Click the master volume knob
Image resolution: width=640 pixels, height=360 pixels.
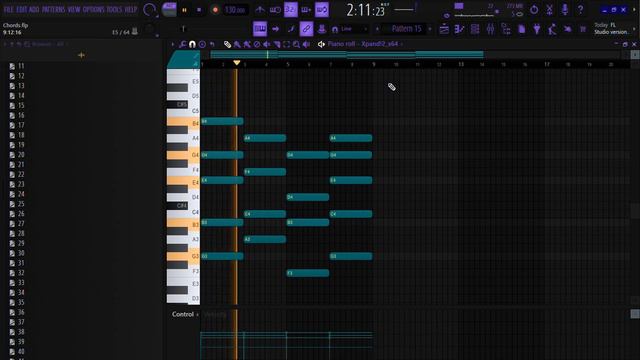[149, 9]
